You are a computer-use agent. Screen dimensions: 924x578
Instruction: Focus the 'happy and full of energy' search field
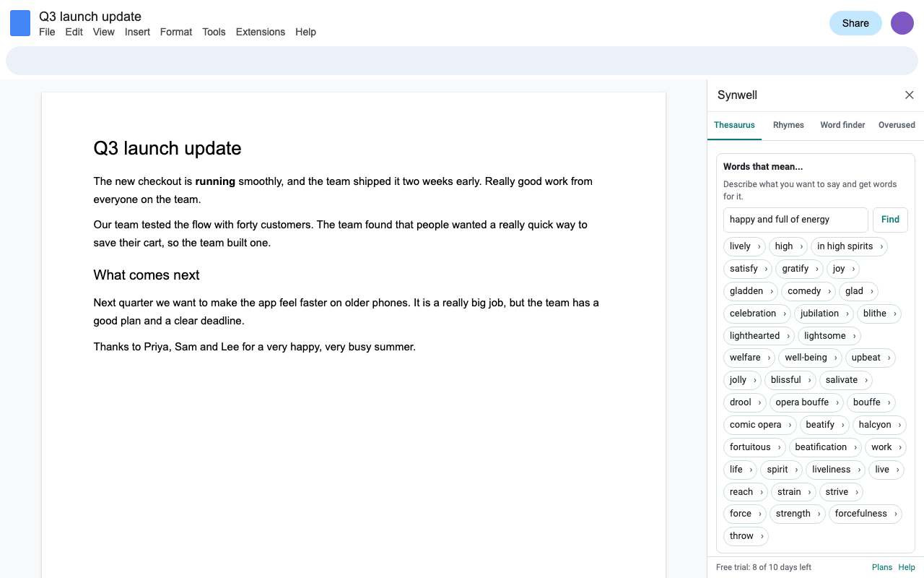(x=796, y=220)
